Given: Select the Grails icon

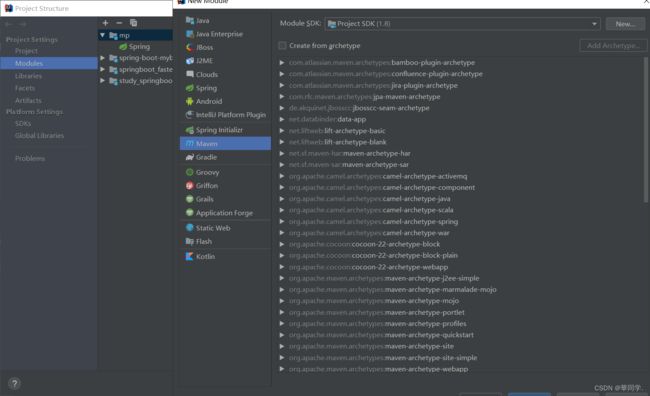Looking at the screenshot, I should (x=190, y=199).
